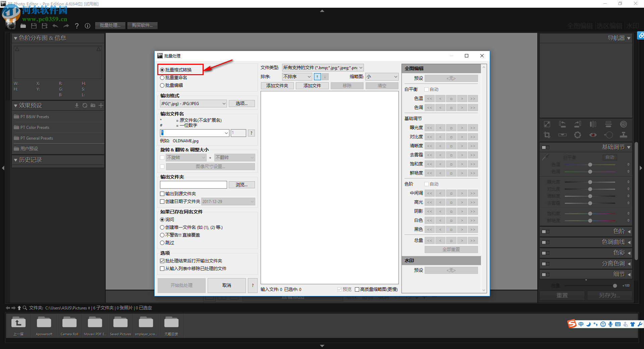This screenshot has height=349, width=644.
Task: Click the 开始批处理 button
Action: (181, 285)
